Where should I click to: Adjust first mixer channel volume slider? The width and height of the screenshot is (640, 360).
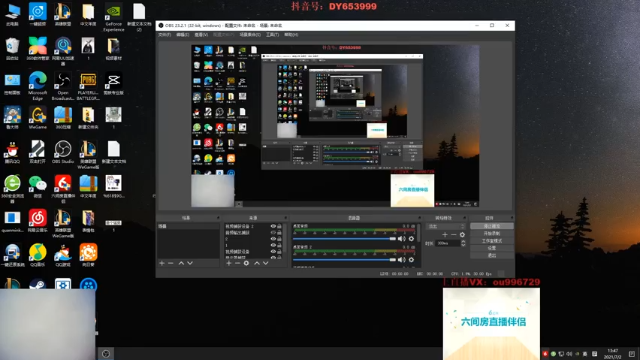tap(344, 239)
